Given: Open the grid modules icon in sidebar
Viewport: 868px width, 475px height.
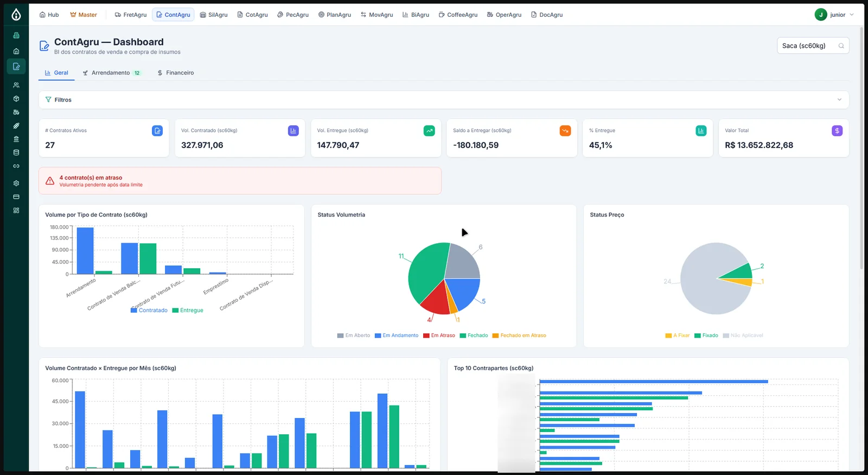Looking at the screenshot, I should coord(16,211).
